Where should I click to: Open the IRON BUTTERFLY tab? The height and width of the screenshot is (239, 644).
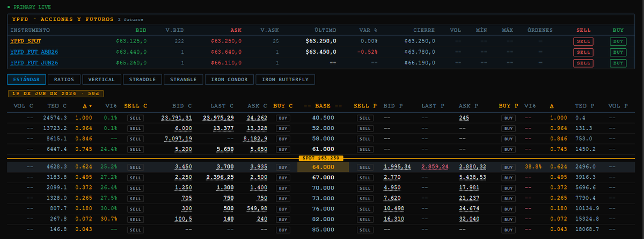point(286,79)
